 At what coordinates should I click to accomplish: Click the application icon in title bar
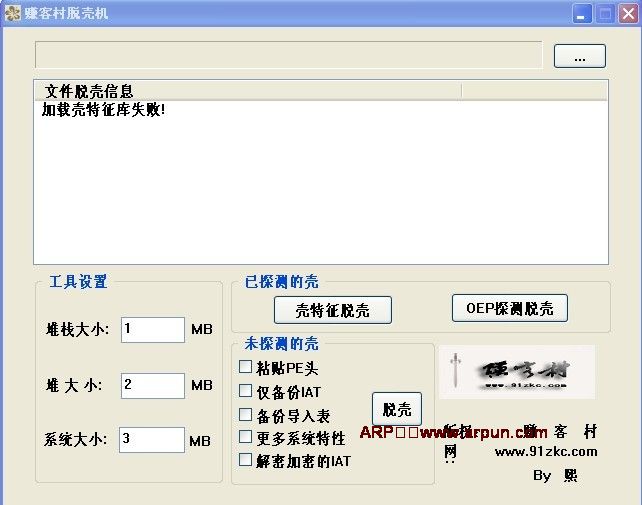pos(12,13)
